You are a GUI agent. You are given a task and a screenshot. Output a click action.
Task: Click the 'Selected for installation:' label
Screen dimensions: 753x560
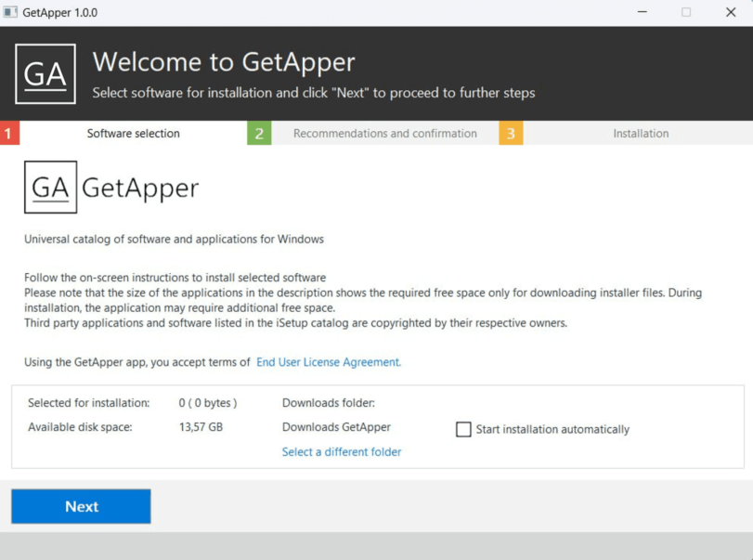point(89,402)
